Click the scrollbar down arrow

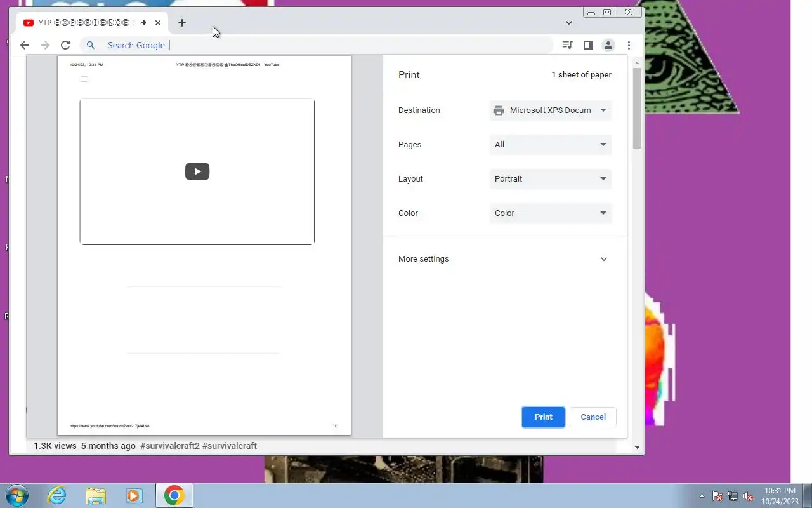[x=637, y=448]
